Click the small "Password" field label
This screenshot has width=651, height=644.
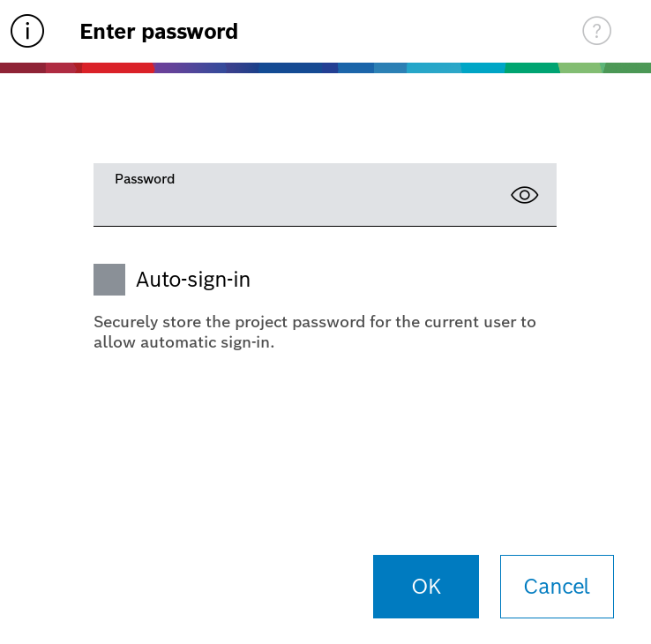(x=145, y=179)
